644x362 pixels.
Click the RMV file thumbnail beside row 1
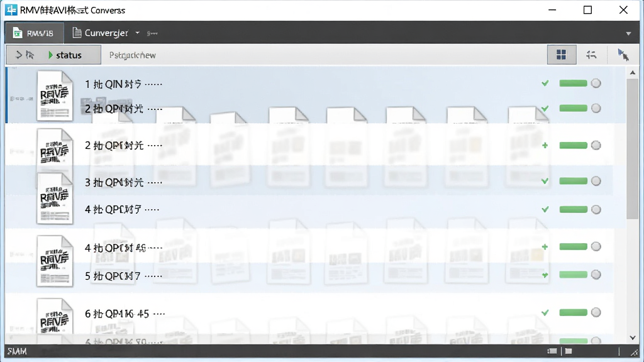[55, 96]
